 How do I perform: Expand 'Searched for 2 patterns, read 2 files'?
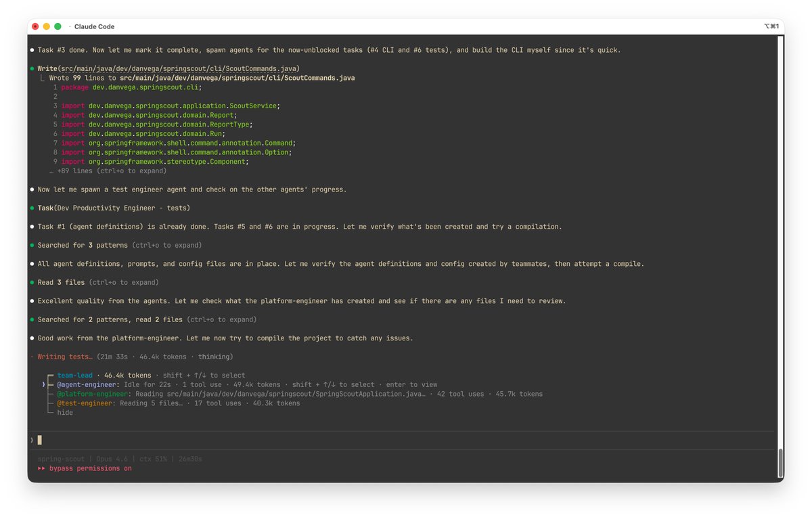click(148, 319)
